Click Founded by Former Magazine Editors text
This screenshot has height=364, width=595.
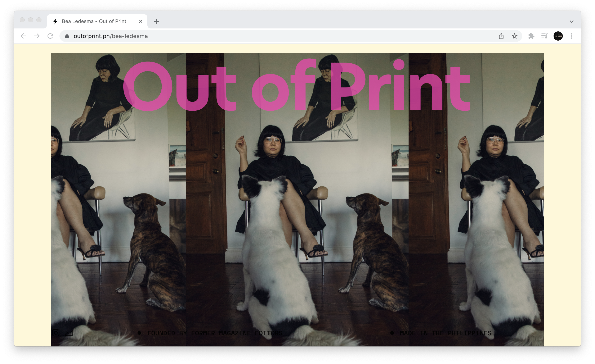point(215,333)
